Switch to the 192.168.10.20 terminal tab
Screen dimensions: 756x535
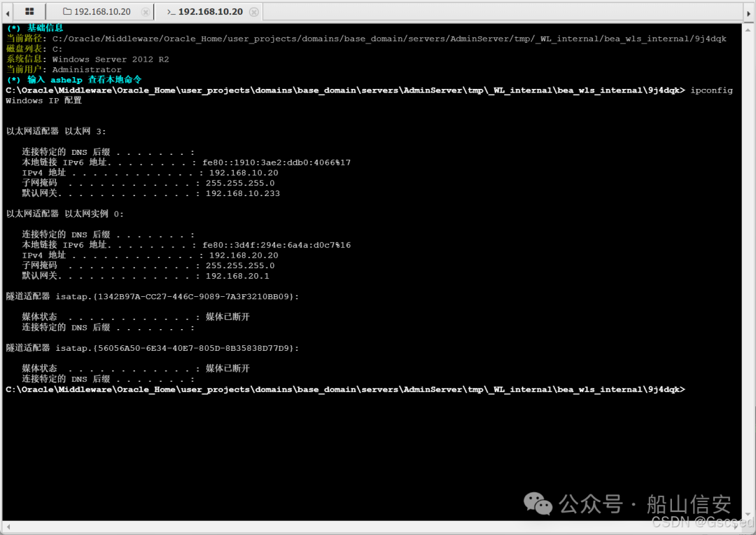point(210,12)
